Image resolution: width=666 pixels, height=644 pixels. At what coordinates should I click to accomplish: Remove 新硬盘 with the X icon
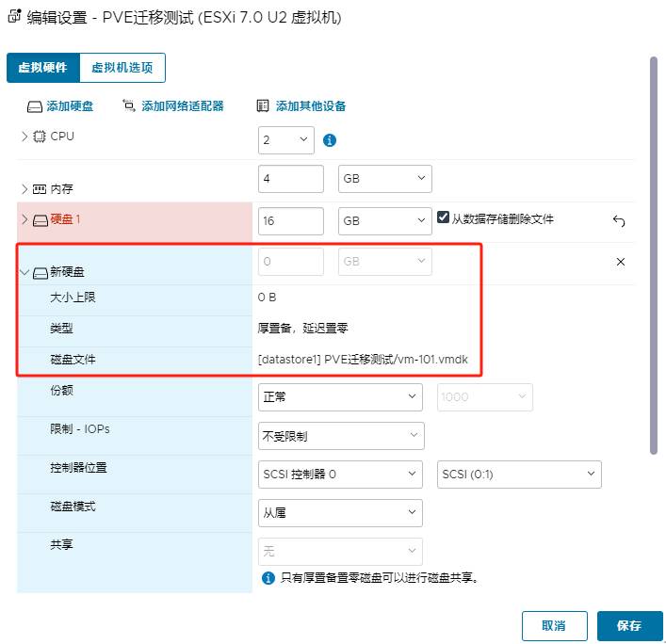pos(620,262)
